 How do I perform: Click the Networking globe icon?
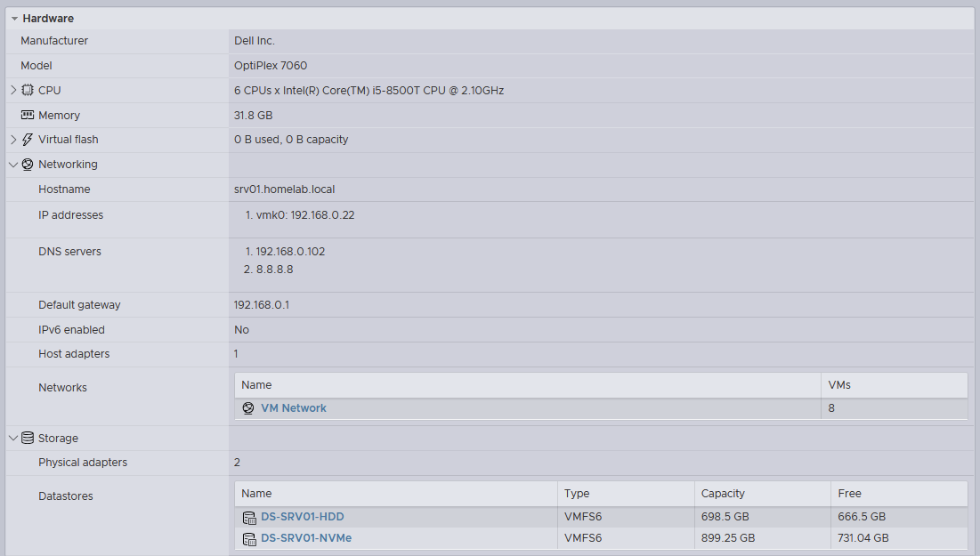[28, 165]
